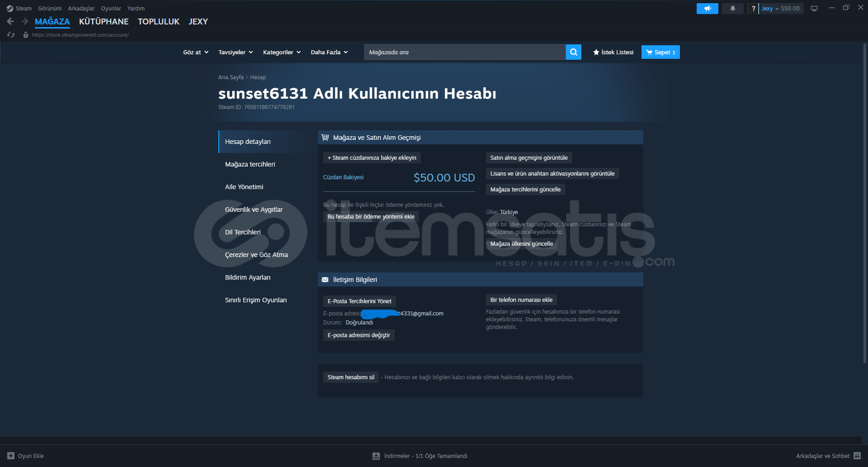Open the Jexy account dropdown

pyautogui.click(x=770, y=9)
